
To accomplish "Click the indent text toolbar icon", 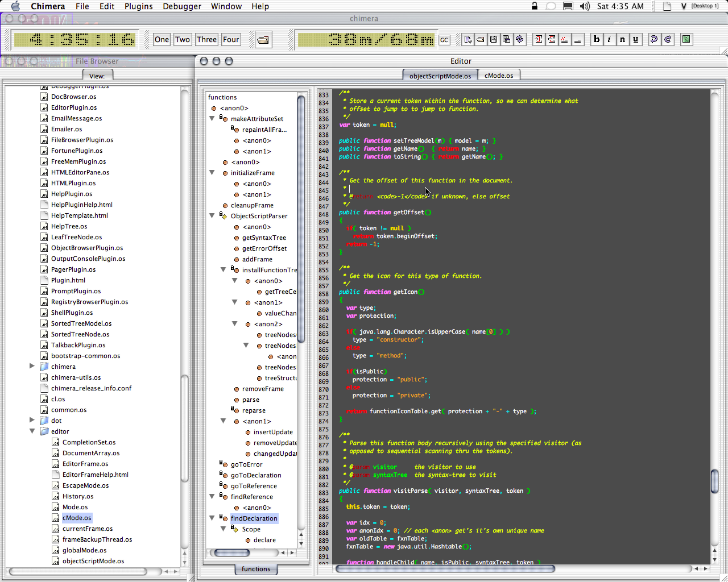I will (538, 39).
